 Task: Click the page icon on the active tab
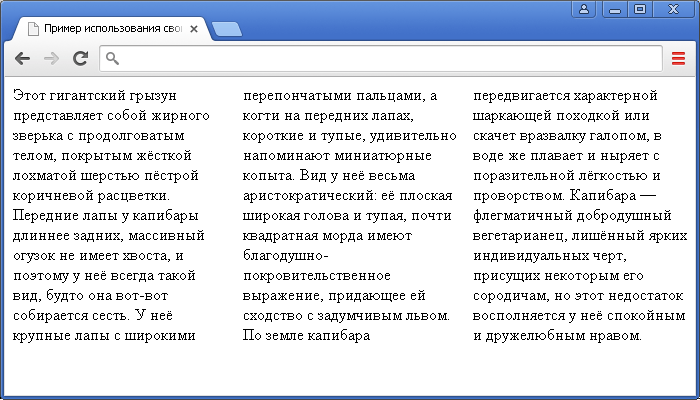pyautogui.click(x=33, y=29)
